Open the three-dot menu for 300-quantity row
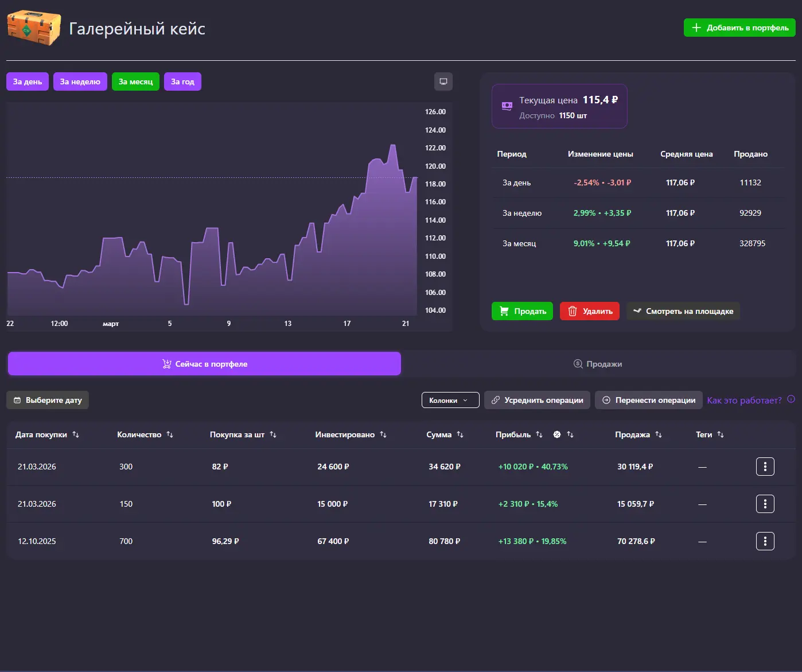 pyautogui.click(x=765, y=467)
